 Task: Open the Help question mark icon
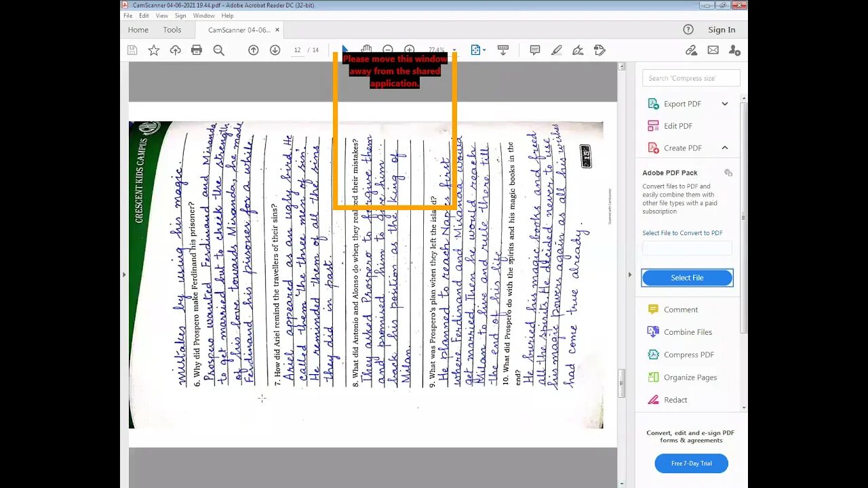tap(688, 30)
